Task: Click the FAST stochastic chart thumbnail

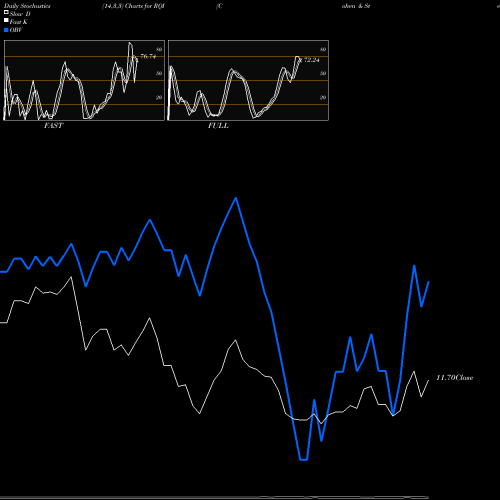Action: coord(84,80)
